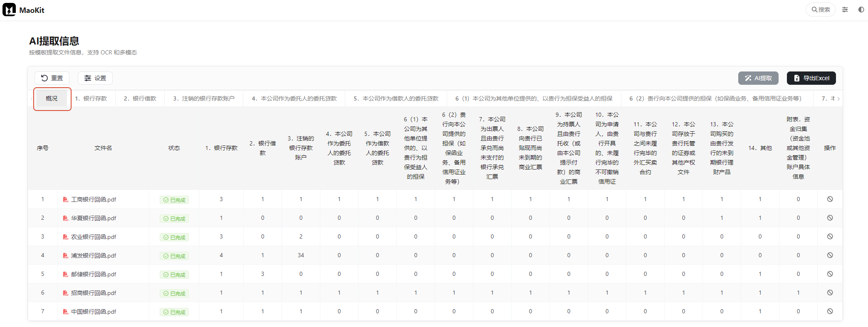Open 4. 本公司作为委托人的委托贷款 tab

pyautogui.click(x=294, y=98)
